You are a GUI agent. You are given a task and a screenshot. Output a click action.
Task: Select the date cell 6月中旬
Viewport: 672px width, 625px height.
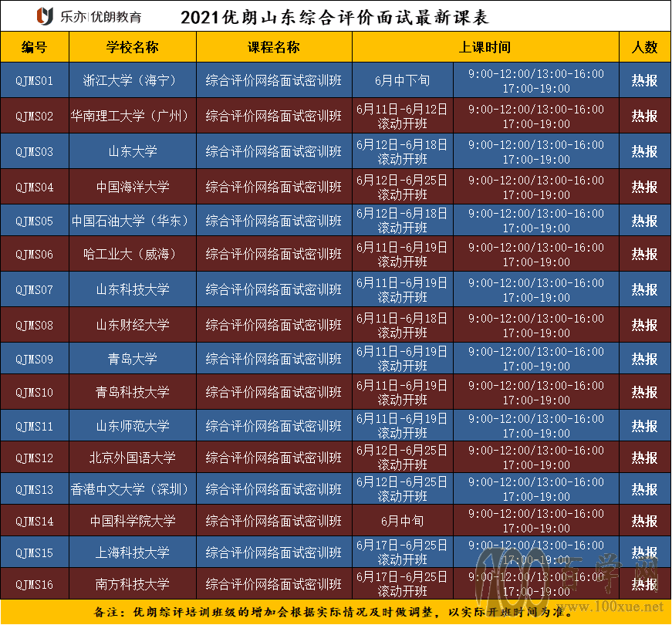coord(403,522)
